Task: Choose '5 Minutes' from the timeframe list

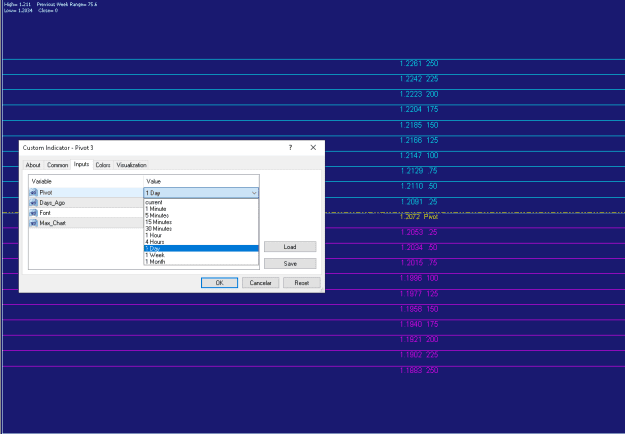Action: pos(201,215)
